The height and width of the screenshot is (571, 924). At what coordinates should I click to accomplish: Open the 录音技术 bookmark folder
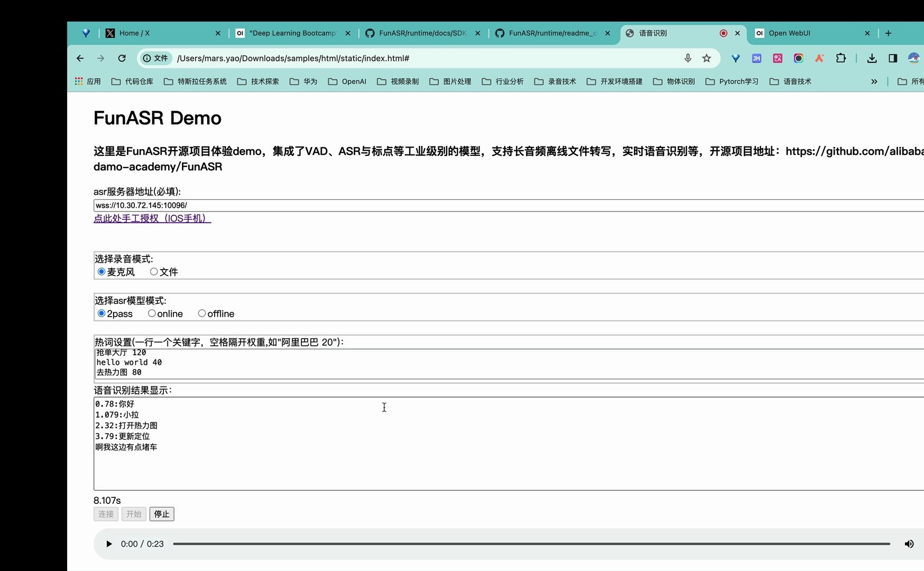pos(555,81)
